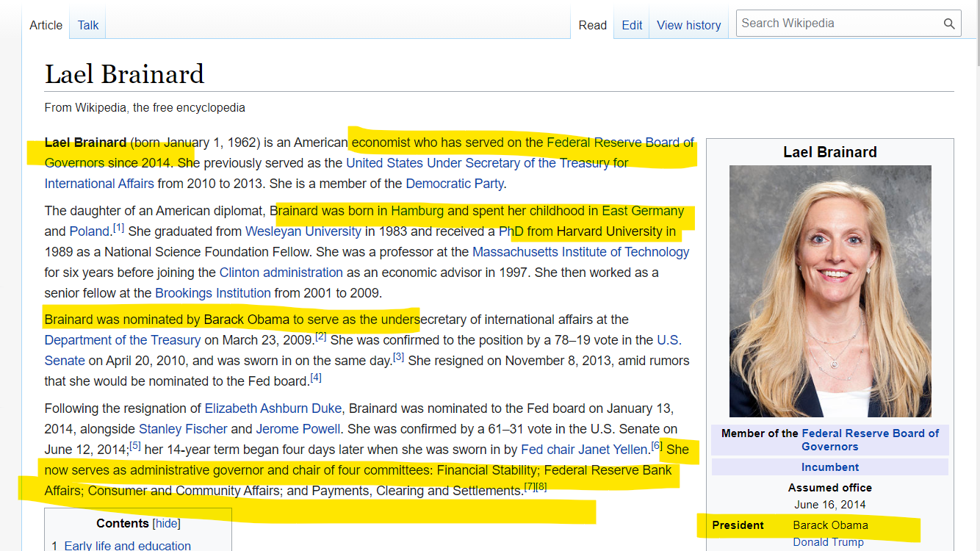Image resolution: width=980 pixels, height=551 pixels.
Task: Type in the Search Wikipedia field
Action: (837, 24)
